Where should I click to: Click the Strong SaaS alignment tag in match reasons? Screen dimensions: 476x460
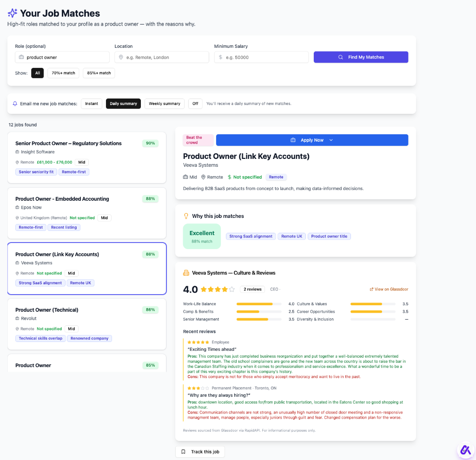click(251, 236)
